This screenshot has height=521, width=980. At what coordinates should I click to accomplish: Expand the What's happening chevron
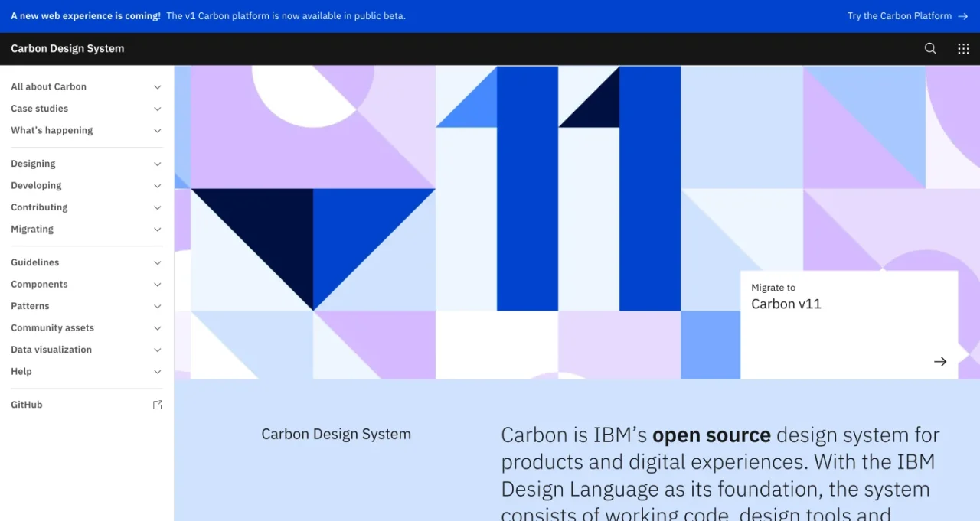pos(158,131)
